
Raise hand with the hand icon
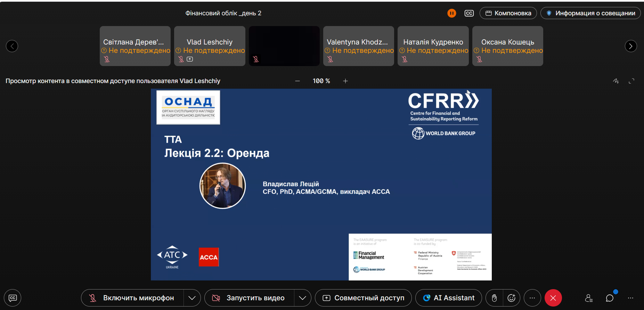pos(494,298)
